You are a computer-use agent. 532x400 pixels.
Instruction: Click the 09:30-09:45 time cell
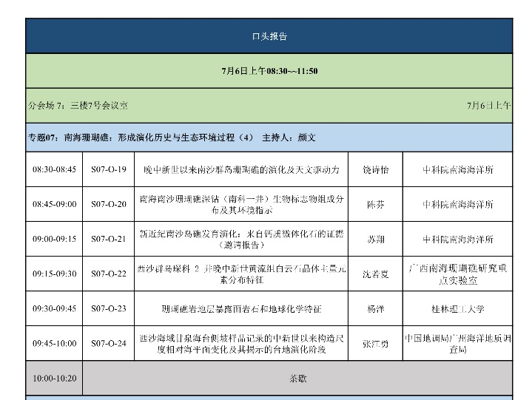(54, 308)
